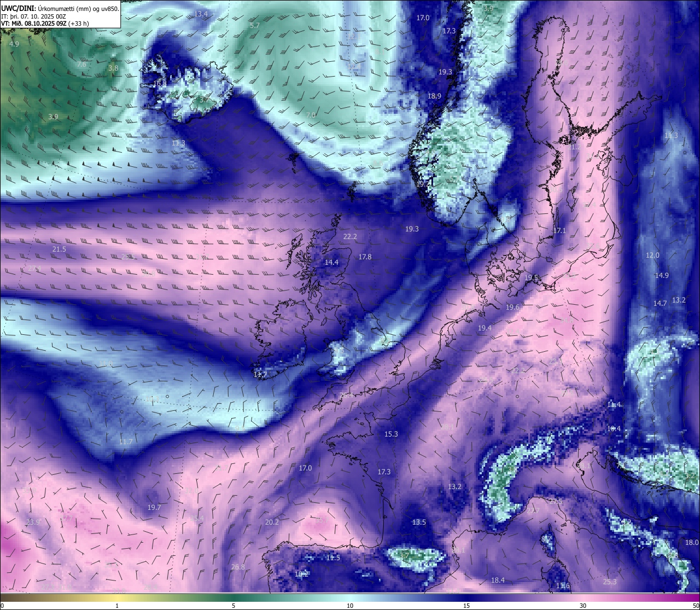
Task: Click the 15.3 value over northern France
Action: [x=391, y=434]
